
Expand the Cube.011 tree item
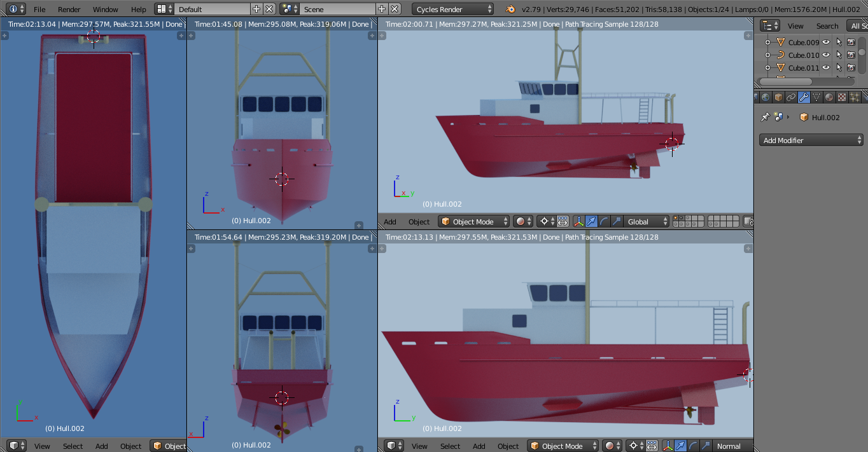click(x=767, y=67)
